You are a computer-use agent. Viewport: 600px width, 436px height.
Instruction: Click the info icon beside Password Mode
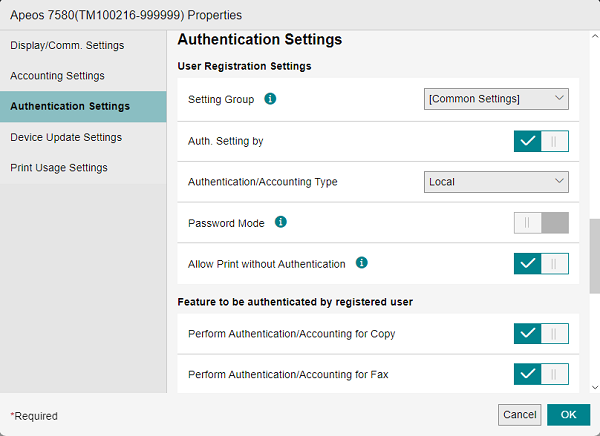(x=281, y=222)
